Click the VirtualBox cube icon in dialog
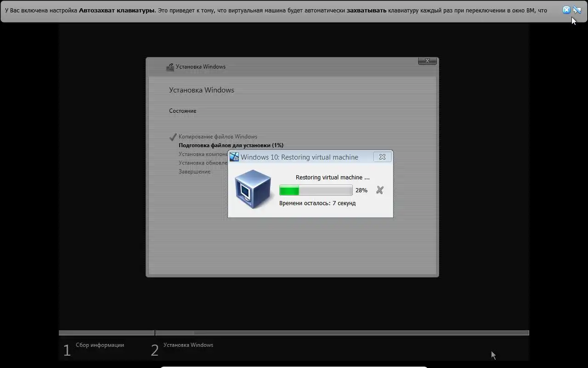Image resolution: width=588 pixels, height=368 pixels. coord(253,189)
